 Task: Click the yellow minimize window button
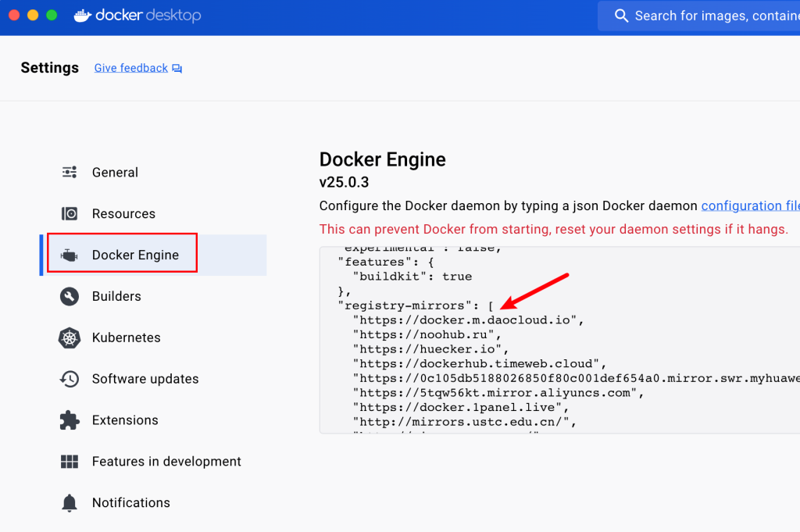33,16
